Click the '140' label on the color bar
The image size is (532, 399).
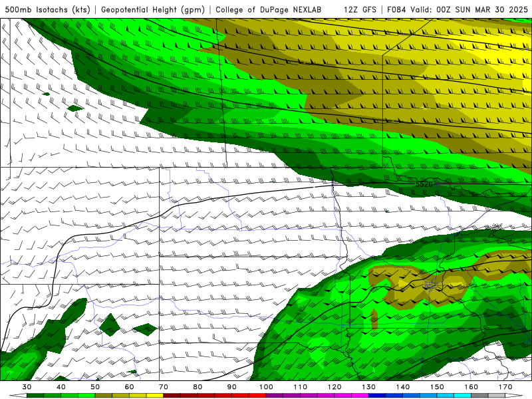tap(403, 387)
